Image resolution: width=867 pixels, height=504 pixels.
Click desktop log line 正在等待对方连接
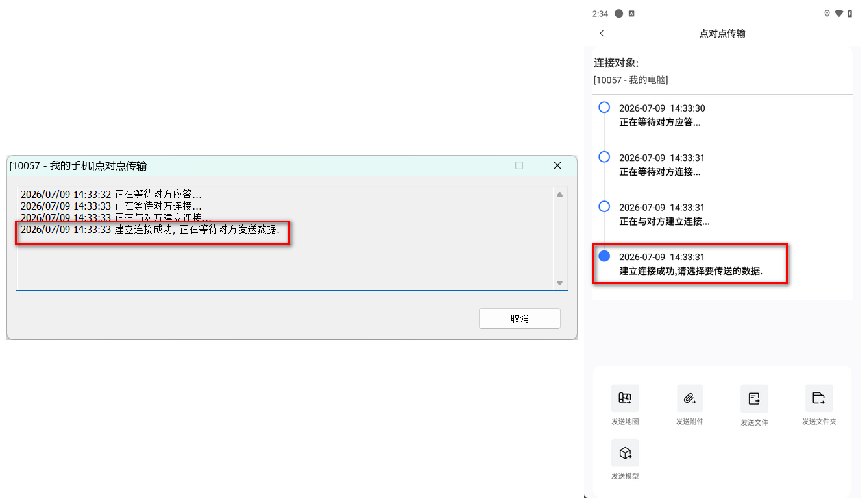pyautogui.click(x=111, y=206)
